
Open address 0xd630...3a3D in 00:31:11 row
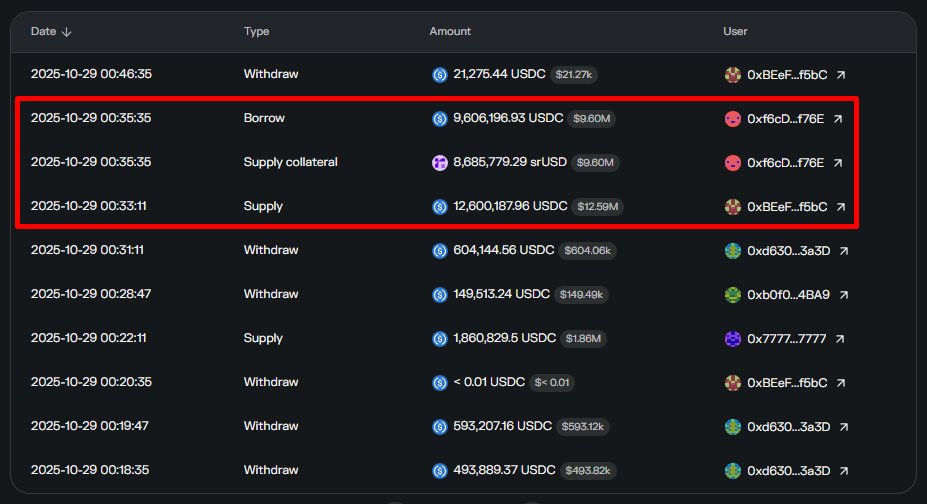789,251
